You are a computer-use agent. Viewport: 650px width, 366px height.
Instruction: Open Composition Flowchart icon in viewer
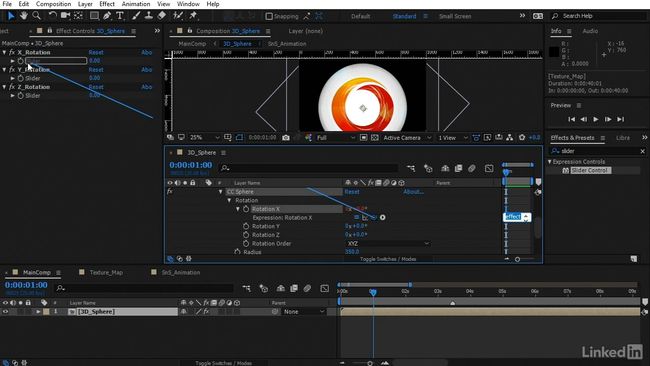click(509, 138)
